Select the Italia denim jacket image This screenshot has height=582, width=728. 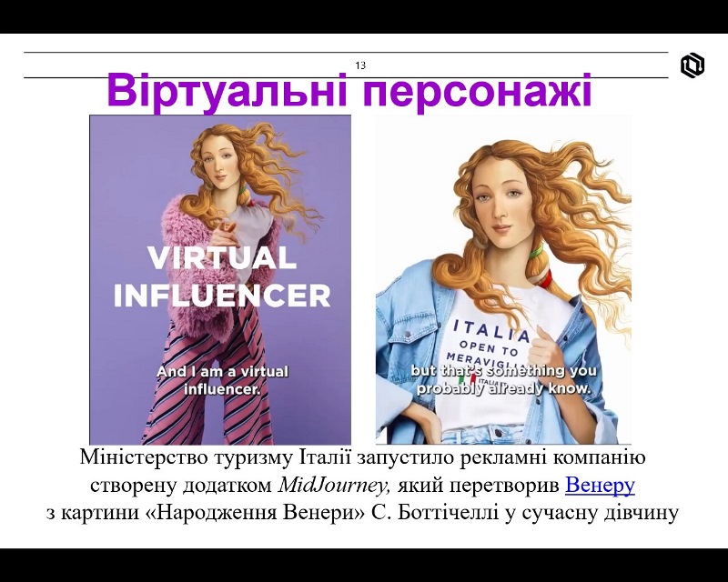503,280
